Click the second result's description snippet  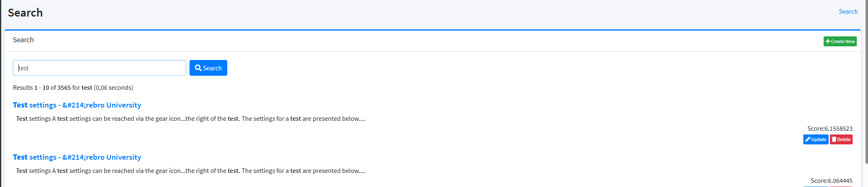tap(190, 171)
